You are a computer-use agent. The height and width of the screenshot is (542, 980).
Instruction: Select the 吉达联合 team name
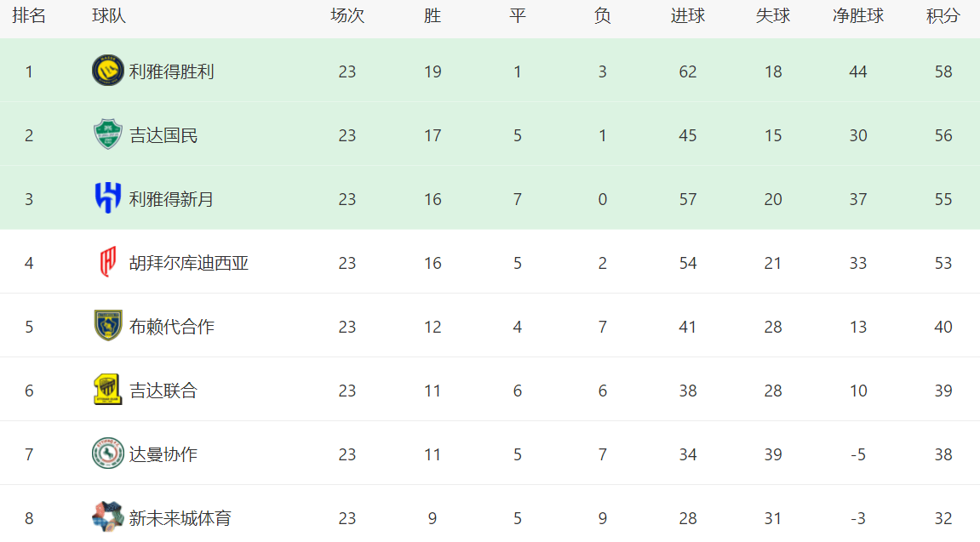click(163, 391)
